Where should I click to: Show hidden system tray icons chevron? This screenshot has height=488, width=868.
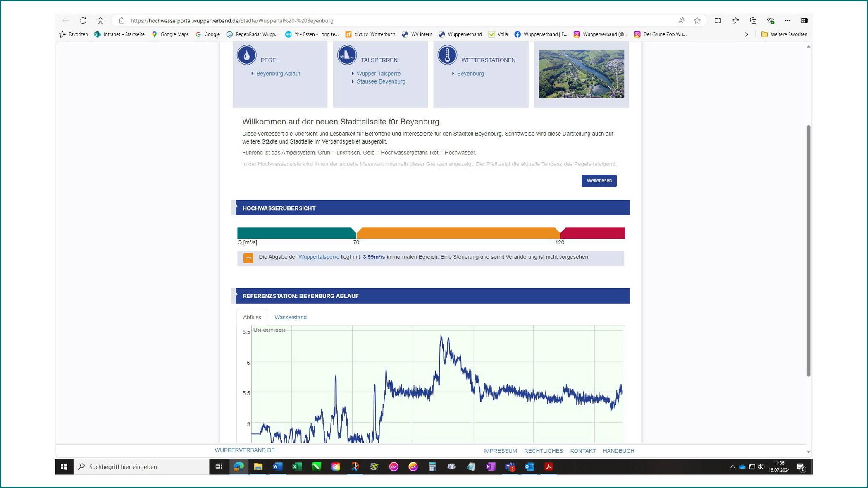[x=732, y=466]
